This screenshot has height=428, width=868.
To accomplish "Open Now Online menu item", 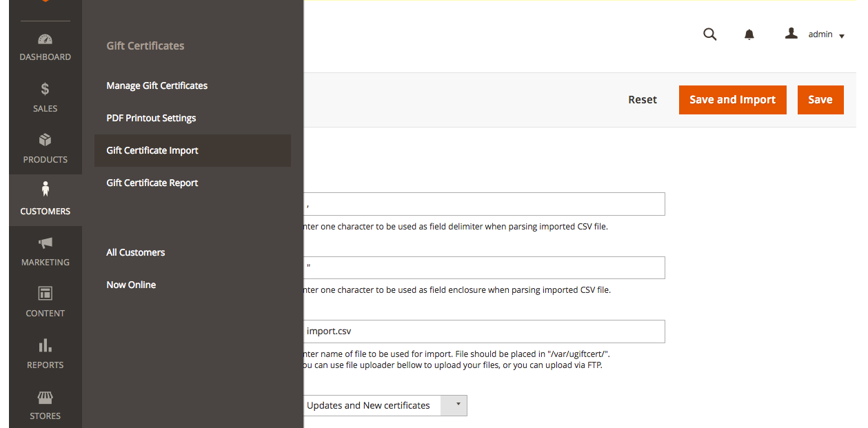I will click(x=131, y=285).
